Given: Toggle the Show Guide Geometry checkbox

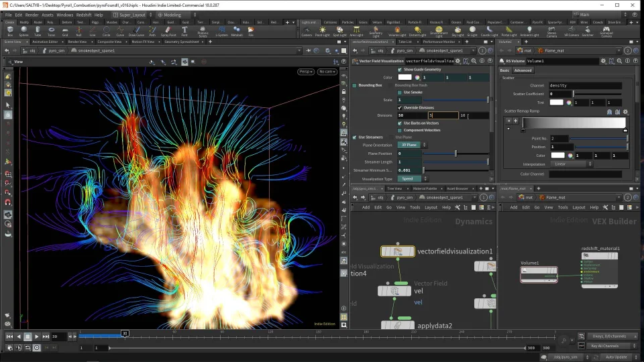Looking at the screenshot, I should click(400, 69).
